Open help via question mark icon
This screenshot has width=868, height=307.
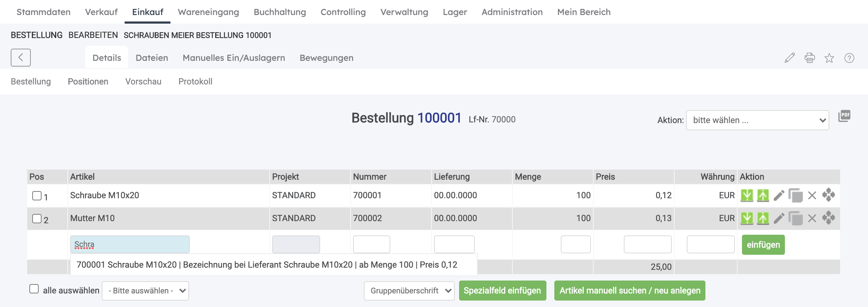pyautogui.click(x=849, y=58)
